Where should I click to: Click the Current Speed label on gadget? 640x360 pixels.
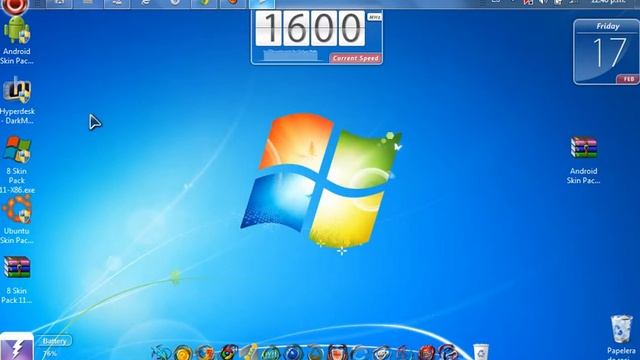click(356, 58)
